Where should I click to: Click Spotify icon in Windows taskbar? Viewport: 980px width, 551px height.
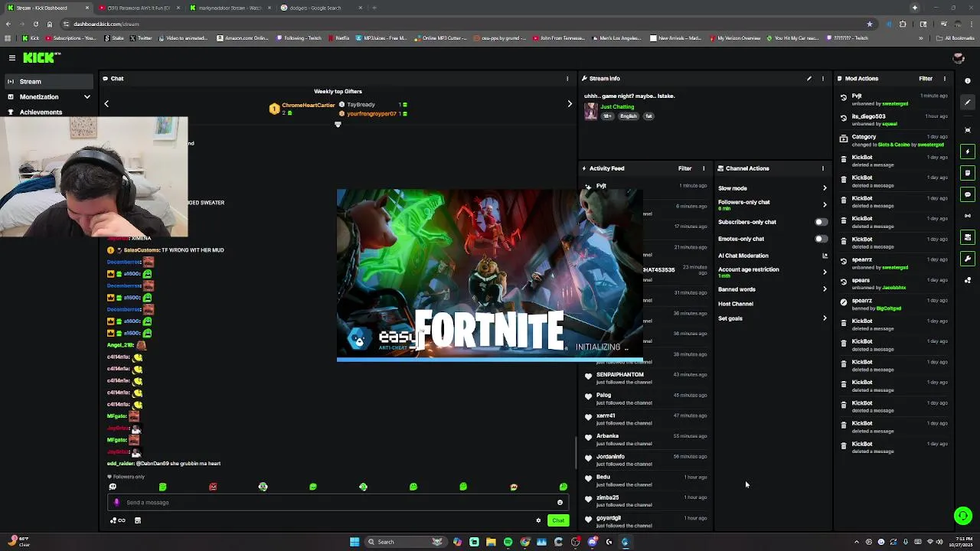(x=508, y=542)
